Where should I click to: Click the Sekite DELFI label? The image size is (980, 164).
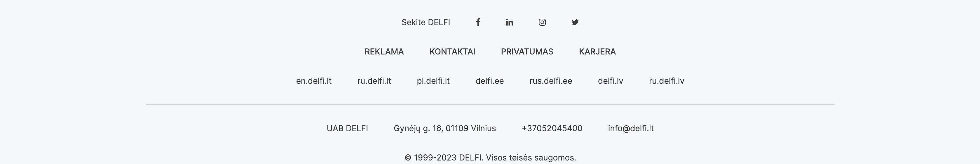tap(425, 22)
